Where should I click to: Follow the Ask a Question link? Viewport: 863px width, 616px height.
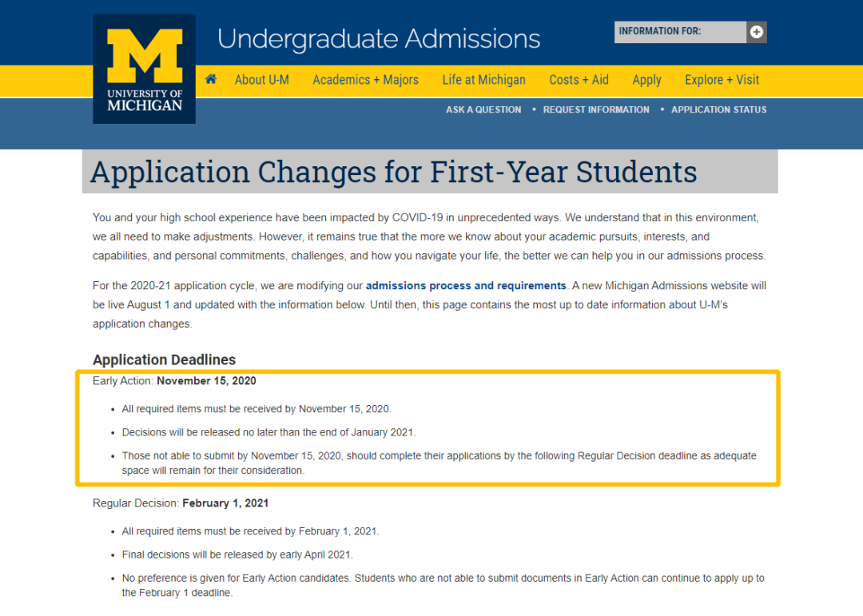483,109
